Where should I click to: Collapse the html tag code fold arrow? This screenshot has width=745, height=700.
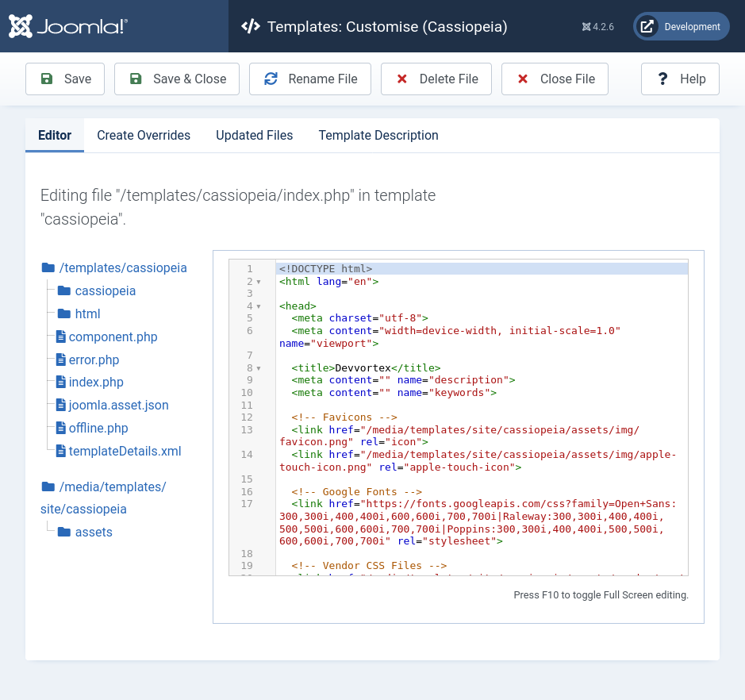tap(259, 282)
